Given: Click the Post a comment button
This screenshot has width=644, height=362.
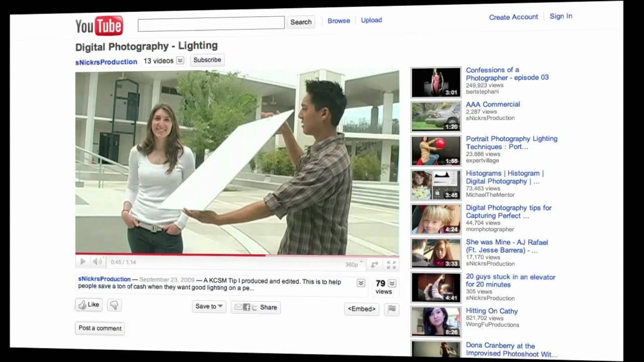Looking at the screenshot, I should pos(100,328).
